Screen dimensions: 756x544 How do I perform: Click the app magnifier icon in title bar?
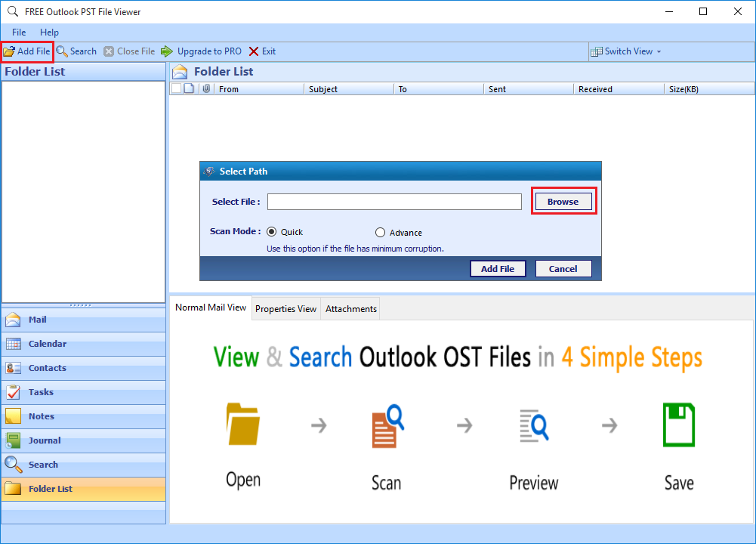coord(13,11)
